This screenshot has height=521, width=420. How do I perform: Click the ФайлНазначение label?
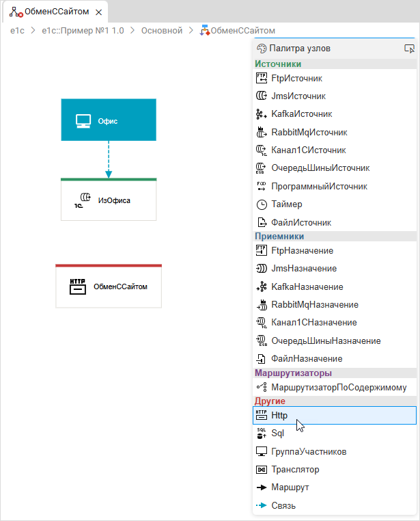coord(307,358)
